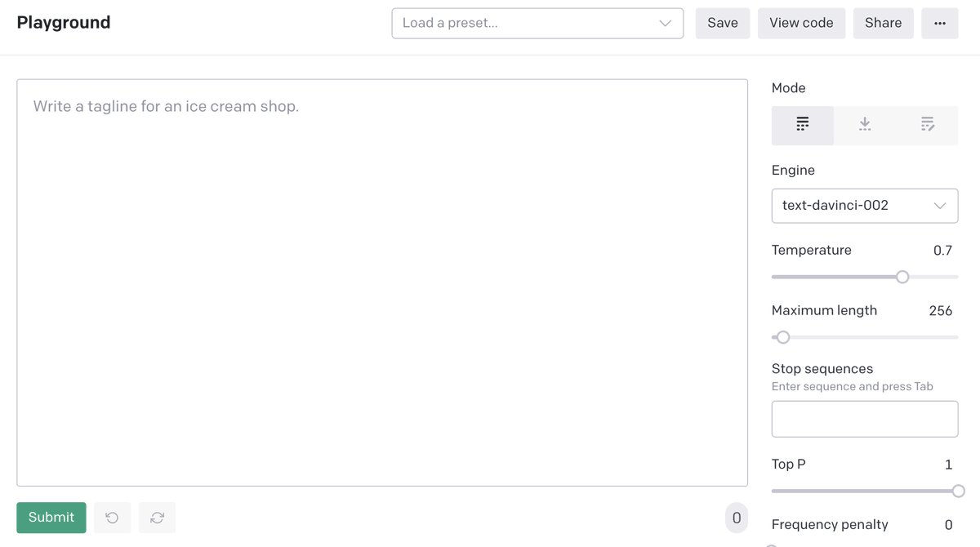
Task: Select the Edit mode icon
Action: [927, 125]
